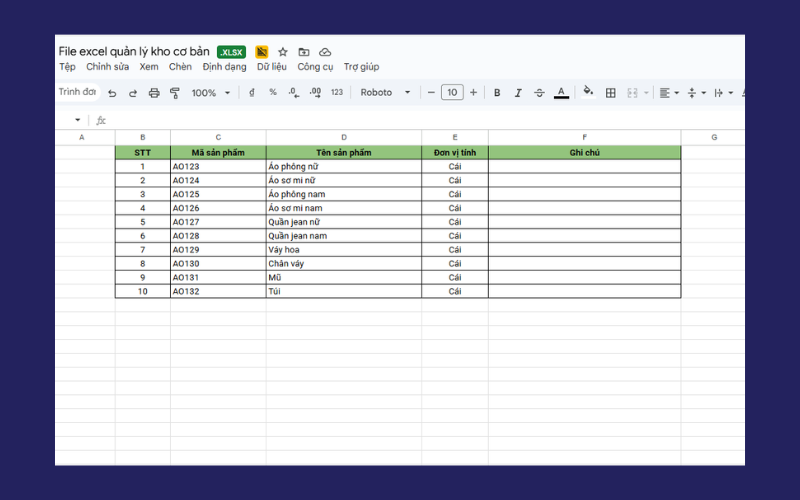Click the increase font size plus button
The width and height of the screenshot is (800, 500).
(x=473, y=93)
